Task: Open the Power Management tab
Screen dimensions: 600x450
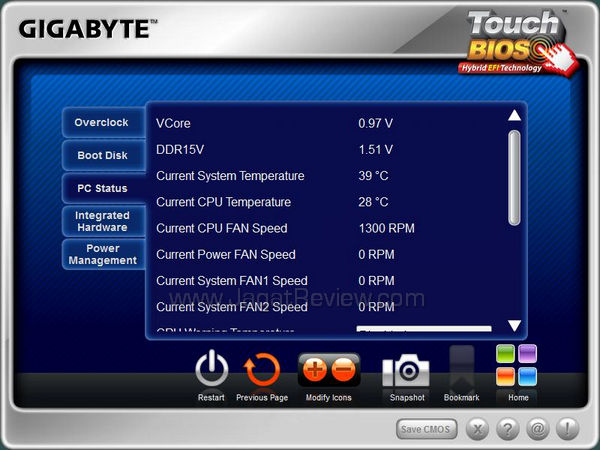Action: click(x=102, y=254)
